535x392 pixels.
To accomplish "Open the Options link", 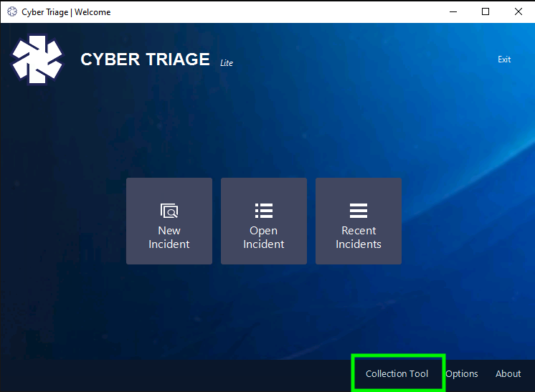I will 462,374.
